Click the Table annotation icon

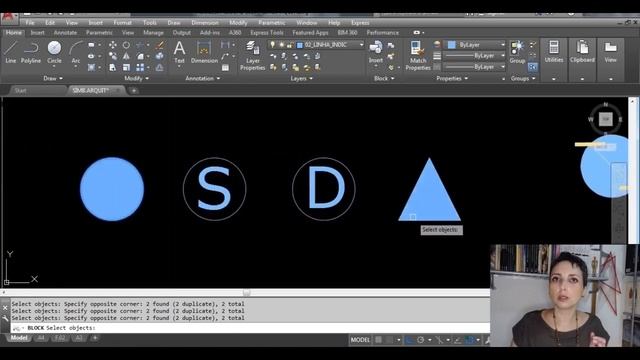tap(225, 68)
